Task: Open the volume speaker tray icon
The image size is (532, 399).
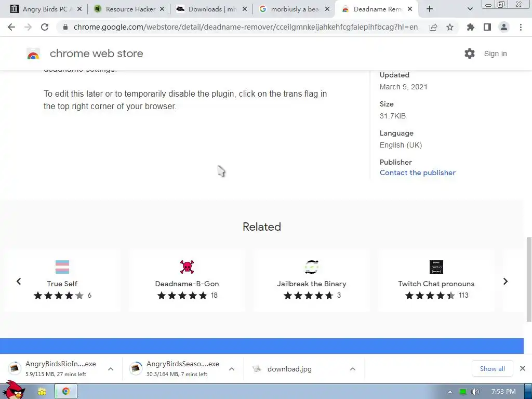Action: coord(475,392)
